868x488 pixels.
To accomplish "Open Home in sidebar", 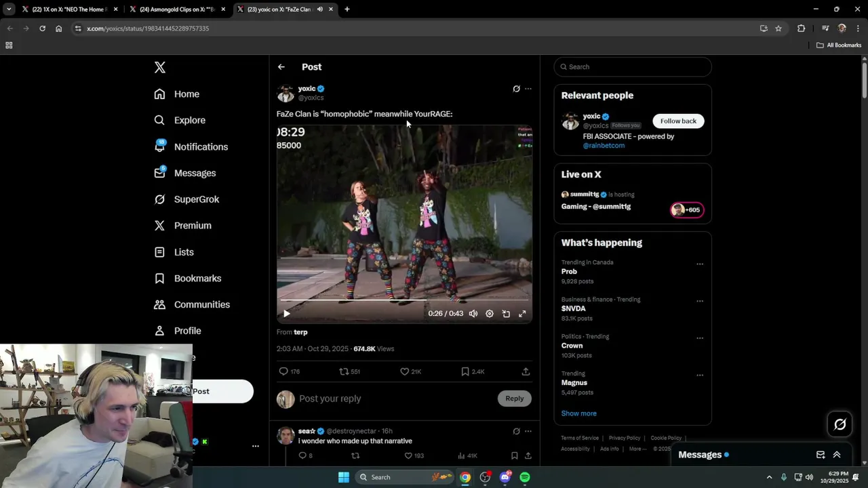I will tap(177, 94).
